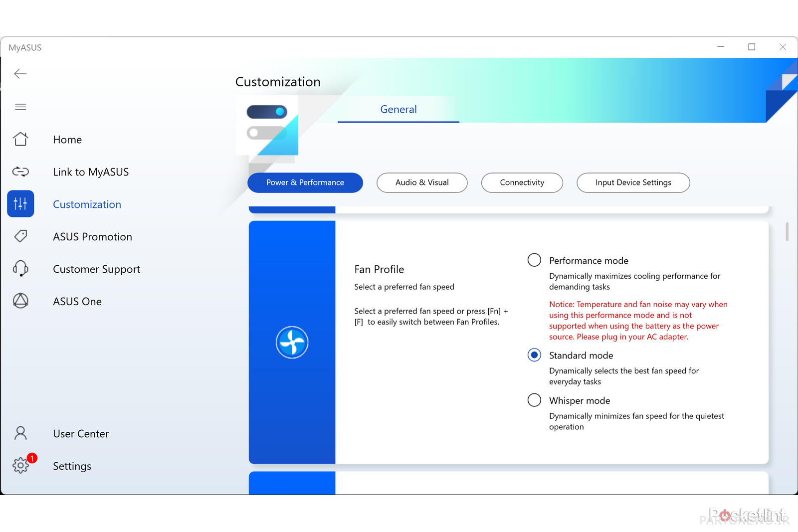Screen dimensions: 798x532
Task: Click the ASUS One icon
Action: point(20,301)
